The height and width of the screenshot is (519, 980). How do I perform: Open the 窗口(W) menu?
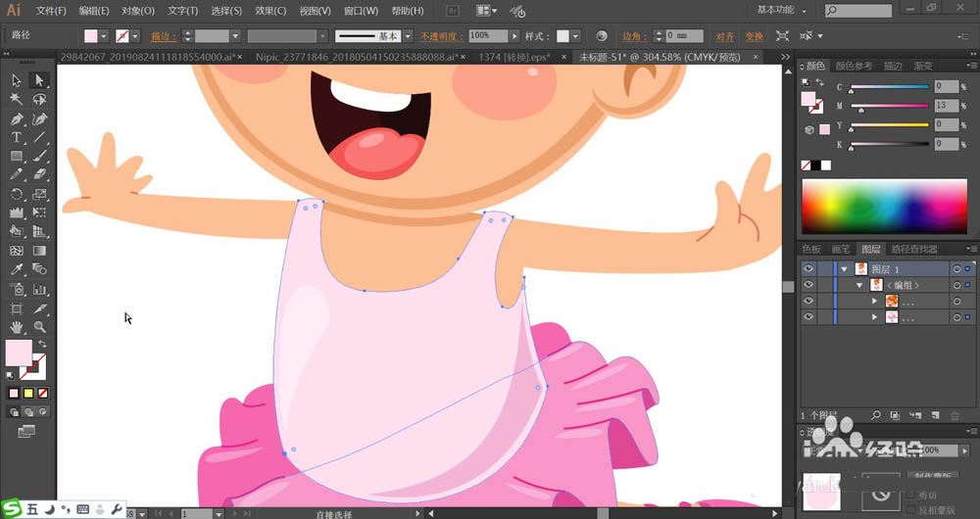pyautogui.click(x=362, y=11)
